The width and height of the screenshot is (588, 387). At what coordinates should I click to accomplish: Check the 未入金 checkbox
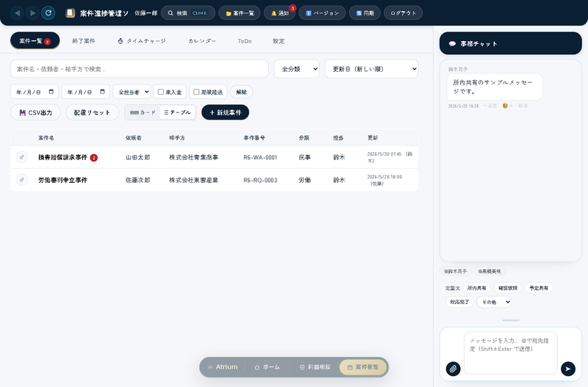161,92
